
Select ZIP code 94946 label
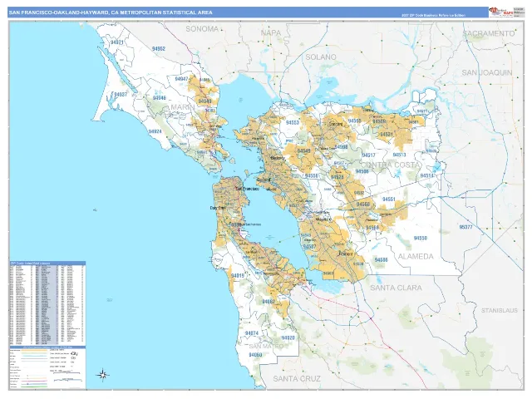click(x=159, y=98)
